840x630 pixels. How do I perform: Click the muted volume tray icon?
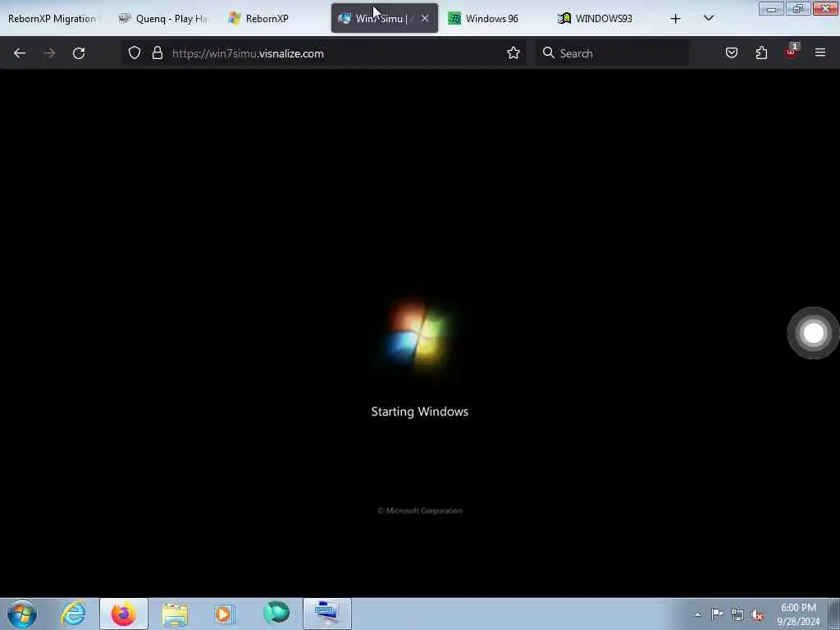click(757, 615)
